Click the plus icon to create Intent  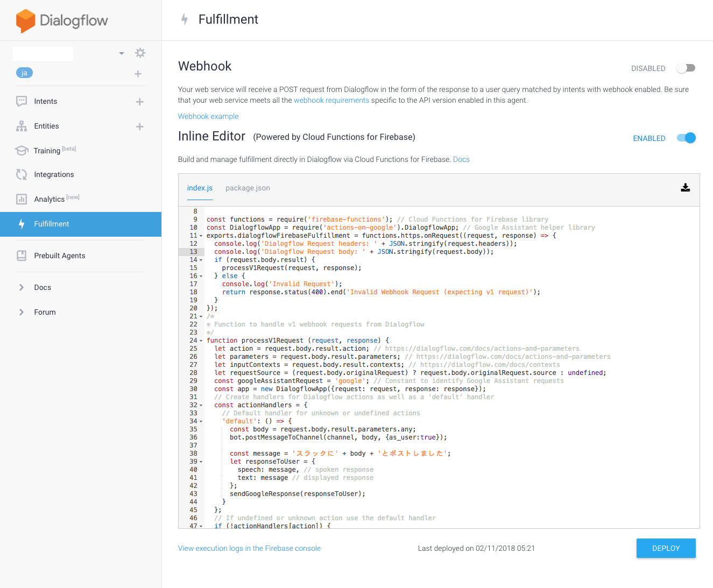[x=139, y=102]
